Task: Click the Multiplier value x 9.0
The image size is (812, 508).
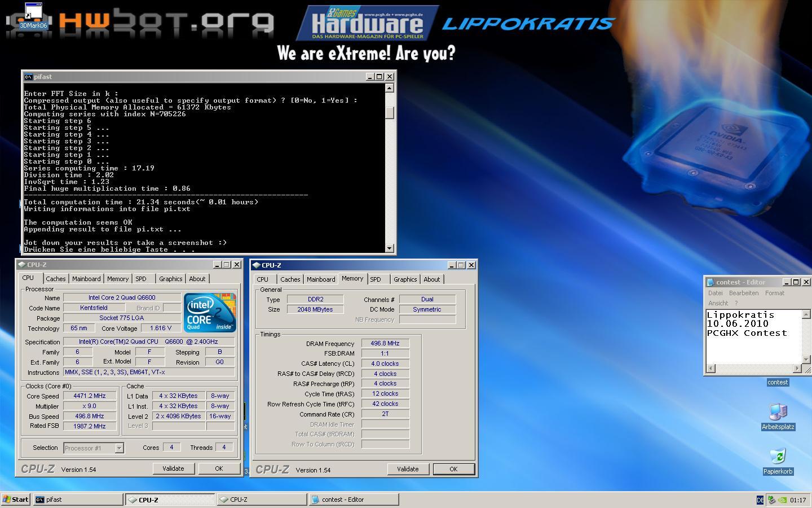Action: (90, 406)
